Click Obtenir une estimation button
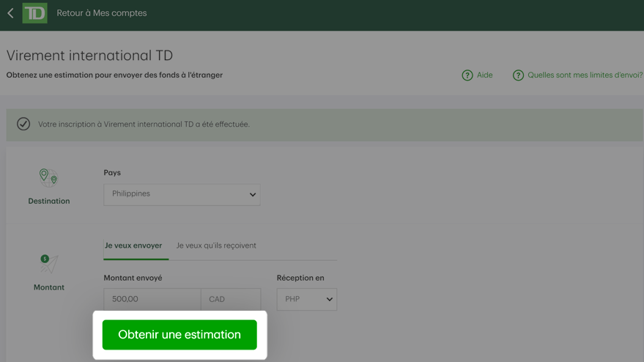Screen dimensions: 644x362 pyautogui.click(x=179, y=335)
